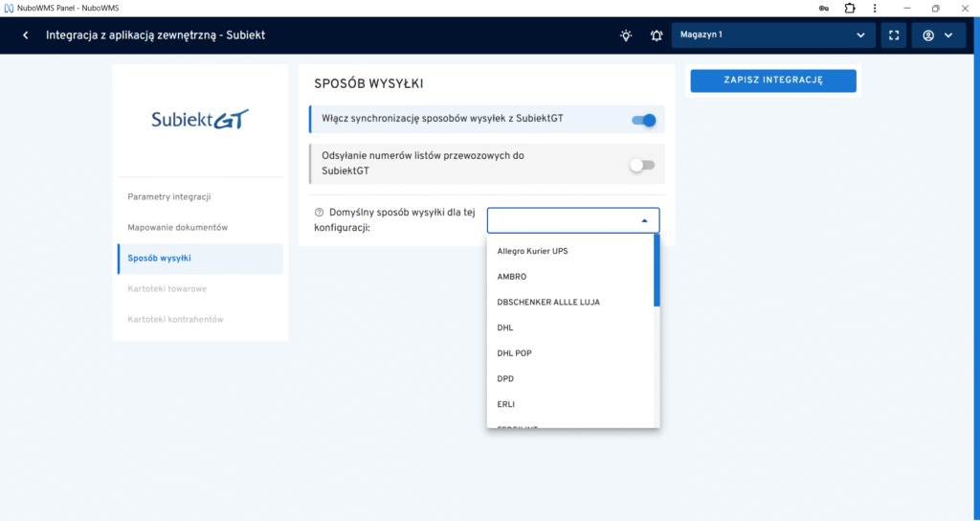Toggle fullscreen mode icon
This screenshot has width=980, height=521.
pyautogui.click(x=894, y=35)
